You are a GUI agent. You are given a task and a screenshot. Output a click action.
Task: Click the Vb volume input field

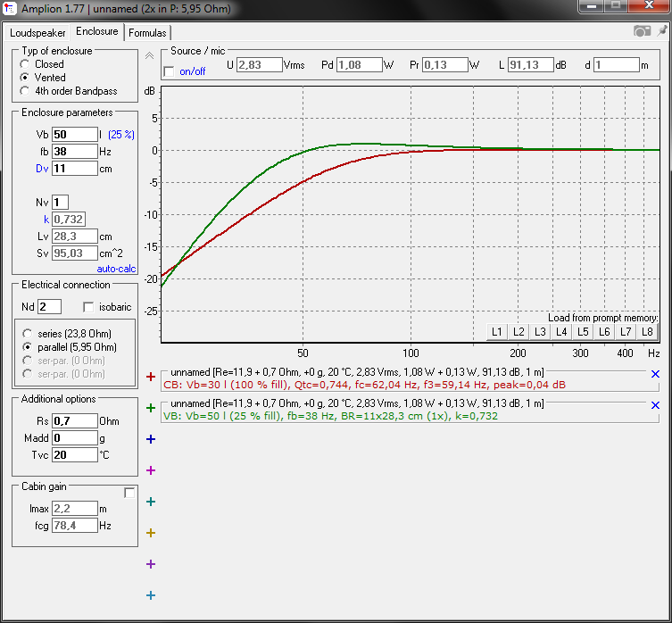coord(75,135)
